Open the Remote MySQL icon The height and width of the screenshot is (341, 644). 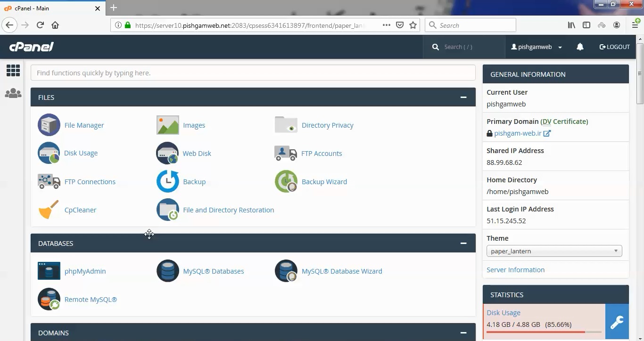pyautogui.click(x=49, y=299)
